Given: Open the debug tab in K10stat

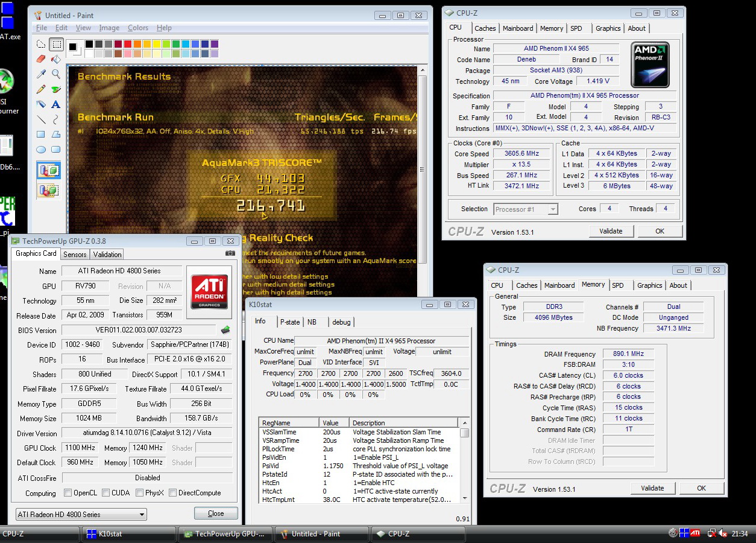Looking at the screenshot, I should point(341,322).
